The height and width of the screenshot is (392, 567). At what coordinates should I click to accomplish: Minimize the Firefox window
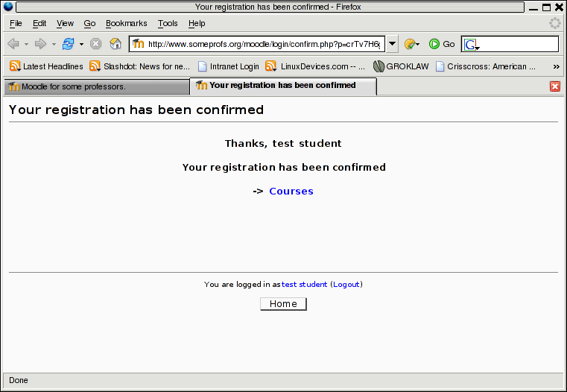coord(533,7)
